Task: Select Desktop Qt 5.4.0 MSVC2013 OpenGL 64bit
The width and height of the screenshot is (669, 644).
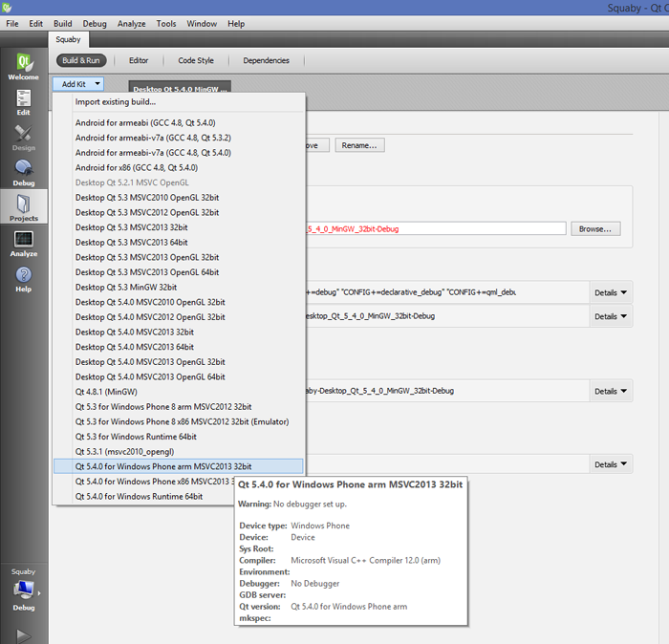Action: (180, 376)
